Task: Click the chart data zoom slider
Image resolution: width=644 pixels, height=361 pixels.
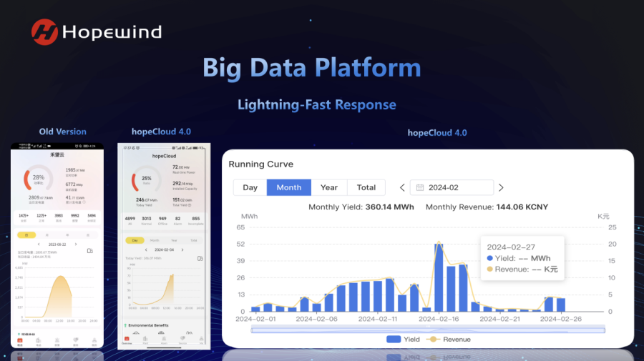Action: tap(427, 329)
